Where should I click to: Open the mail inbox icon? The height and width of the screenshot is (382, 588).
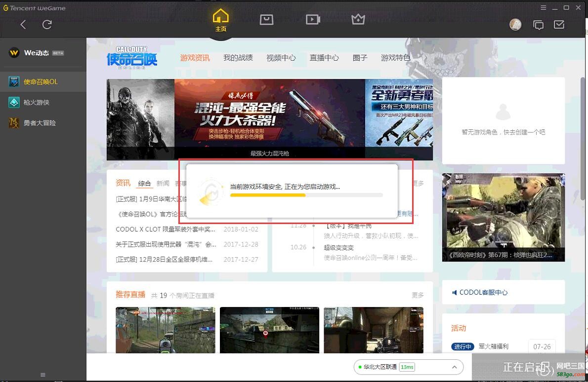click(559, 25)
